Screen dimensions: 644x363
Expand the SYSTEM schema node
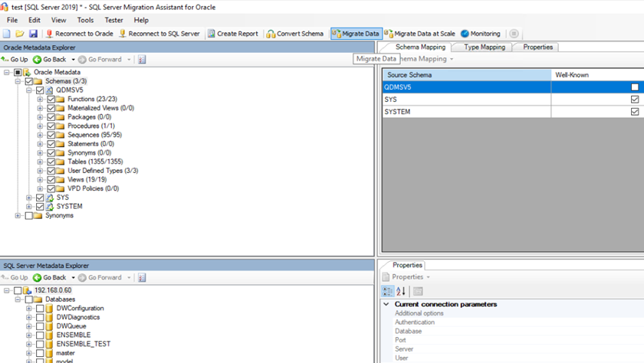(x=29, y=207)
